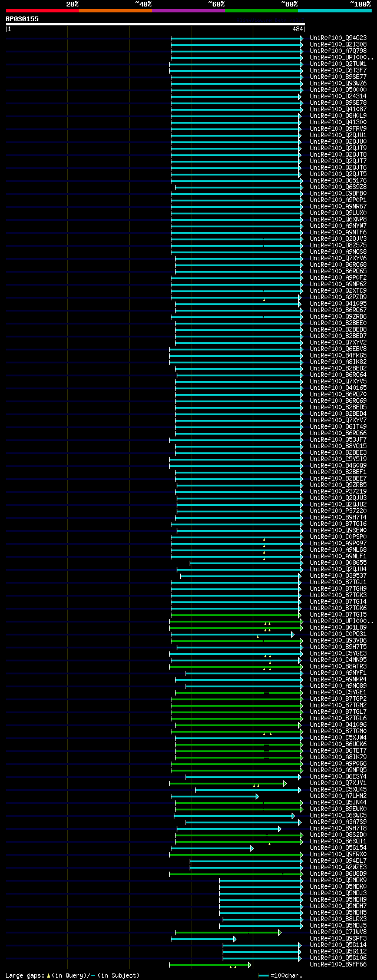The image size is (377, 980).
Task: Click hit label UniRef100_B9H7T4
Action: 338,517
